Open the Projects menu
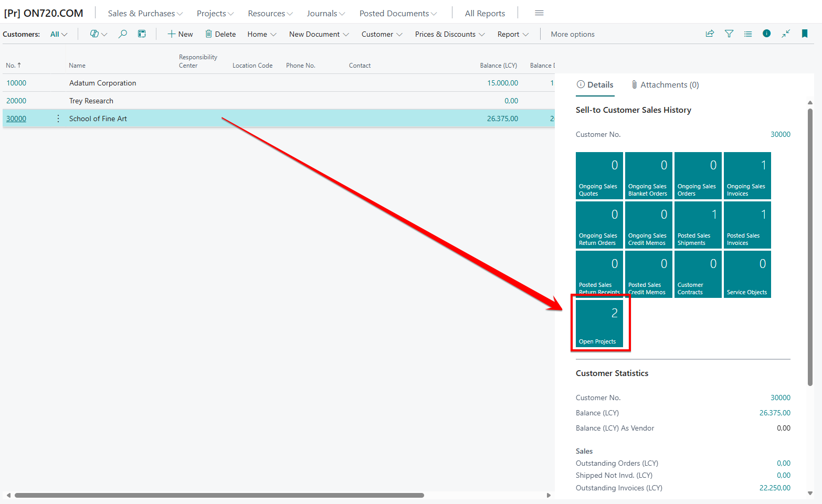 [215, 13]
